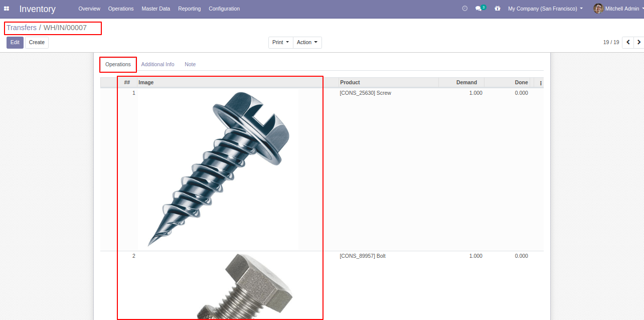Click row number 2 cell
Screen dimensions: 644x320
point(133,256)
